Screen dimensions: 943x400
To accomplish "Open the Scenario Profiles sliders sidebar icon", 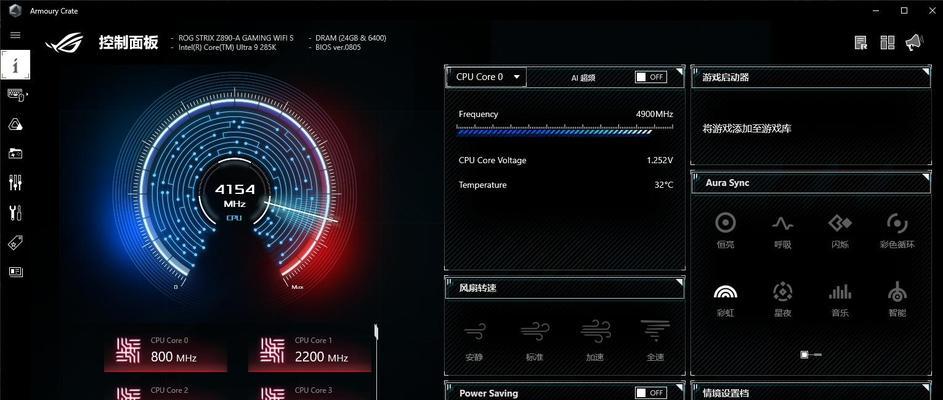I will click(16, 183).
